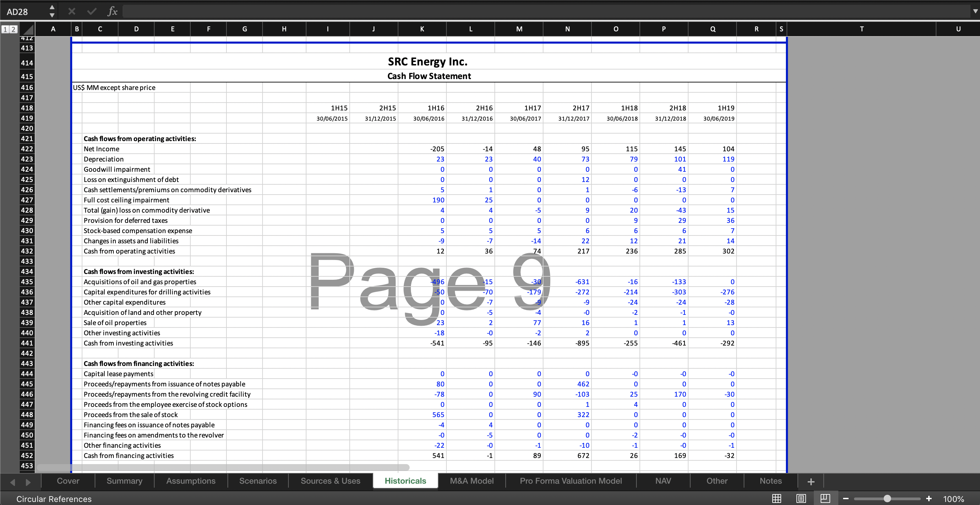Switch to the NAV tab

(x=663, y=480)
